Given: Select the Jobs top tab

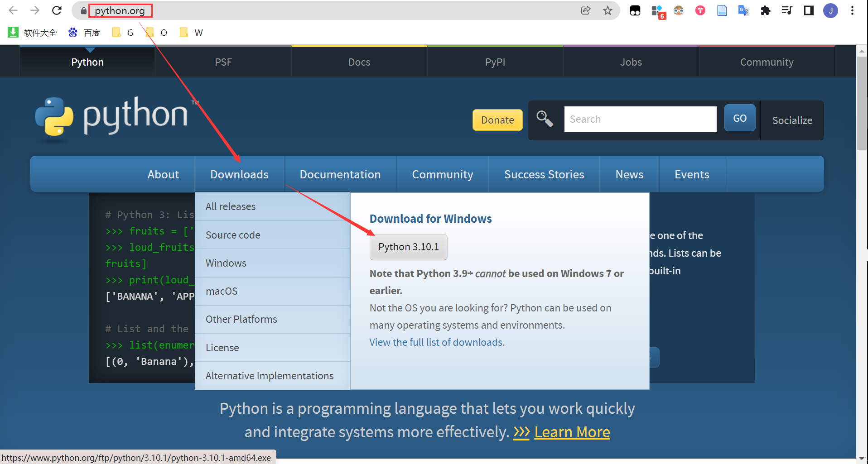Looking at the screenshot, I should 631,62.
